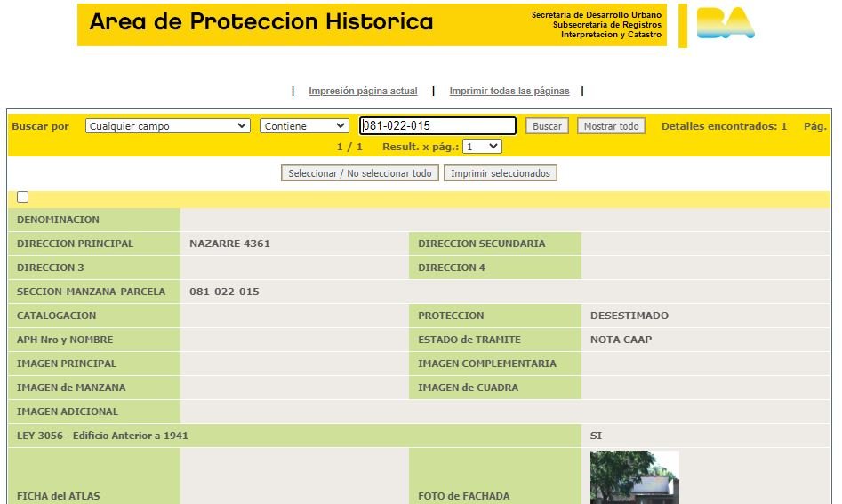Viewport: 842px width, 504px height.
Task: Click 'Detalles encontrados: 1' text
Action: (x=724, y=126)
